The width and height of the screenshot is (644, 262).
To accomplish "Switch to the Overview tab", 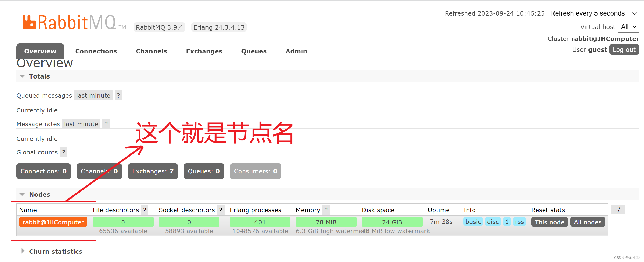I will pos(40,51).
